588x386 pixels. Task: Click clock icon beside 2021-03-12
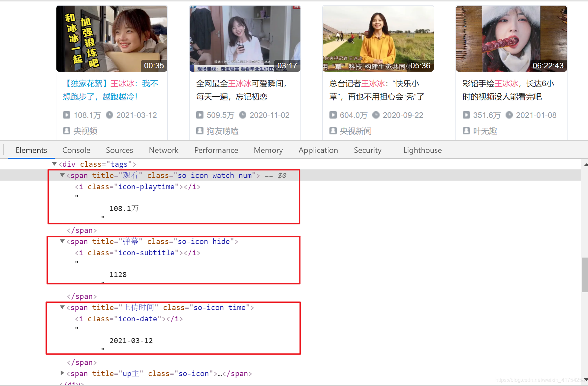(109, 115)
